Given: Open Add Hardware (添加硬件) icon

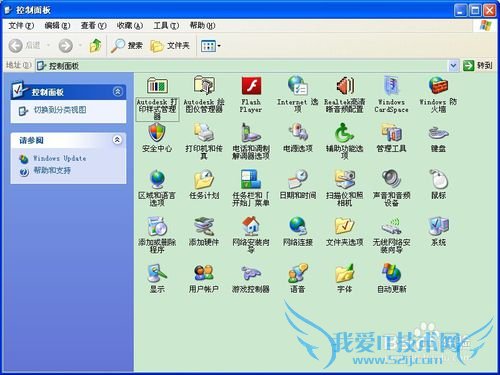Looking at the screenshot, I should point(204,226).
